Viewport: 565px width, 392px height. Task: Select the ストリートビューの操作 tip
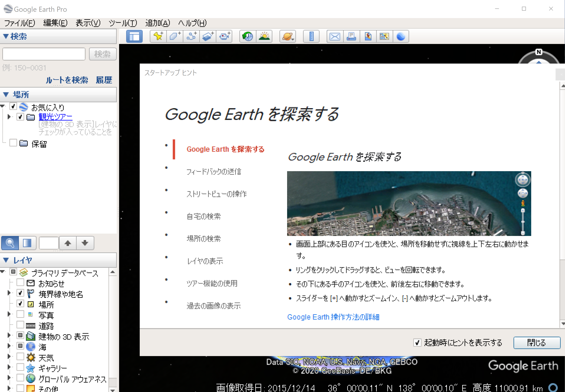click(216, 194)
